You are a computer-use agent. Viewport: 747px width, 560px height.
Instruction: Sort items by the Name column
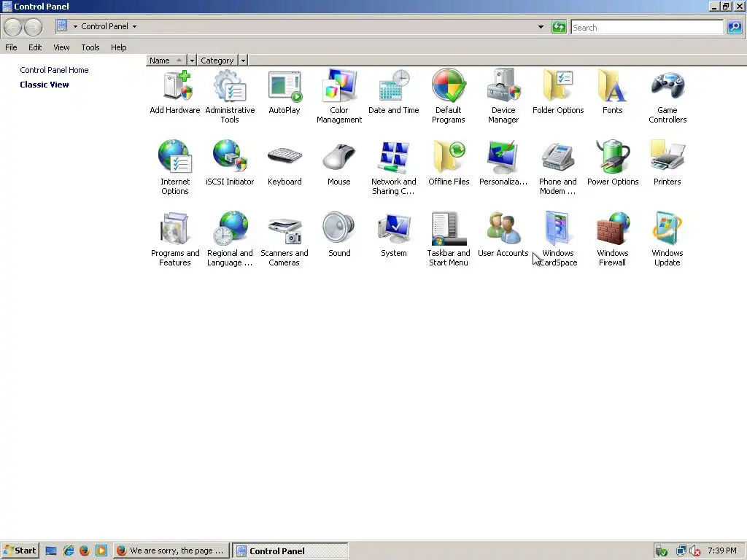[x=166, y=61]
